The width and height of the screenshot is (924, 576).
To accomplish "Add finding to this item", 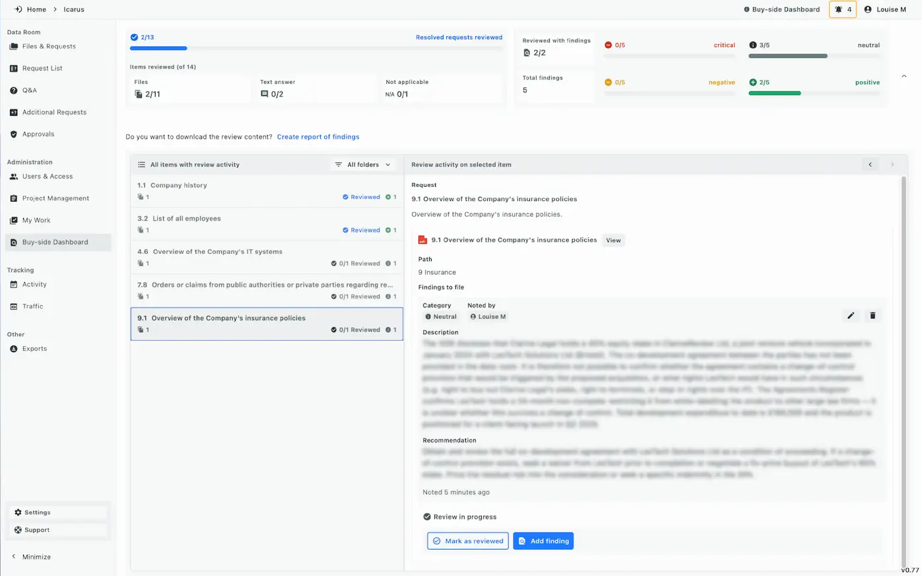I will [x=543, y=541].
